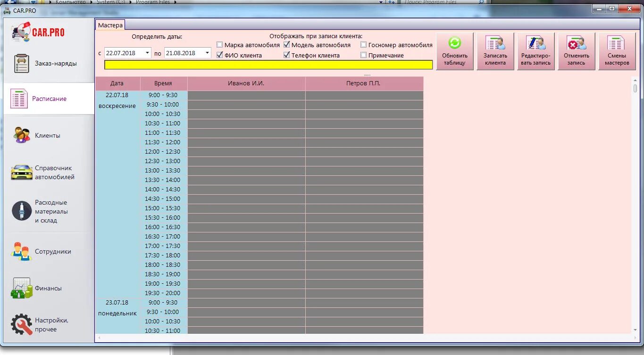Image resolution: width=644 pixels, height=355 pixels.
Task: Click the horizontal scrollbar left arrow
Action: [99, 338]
